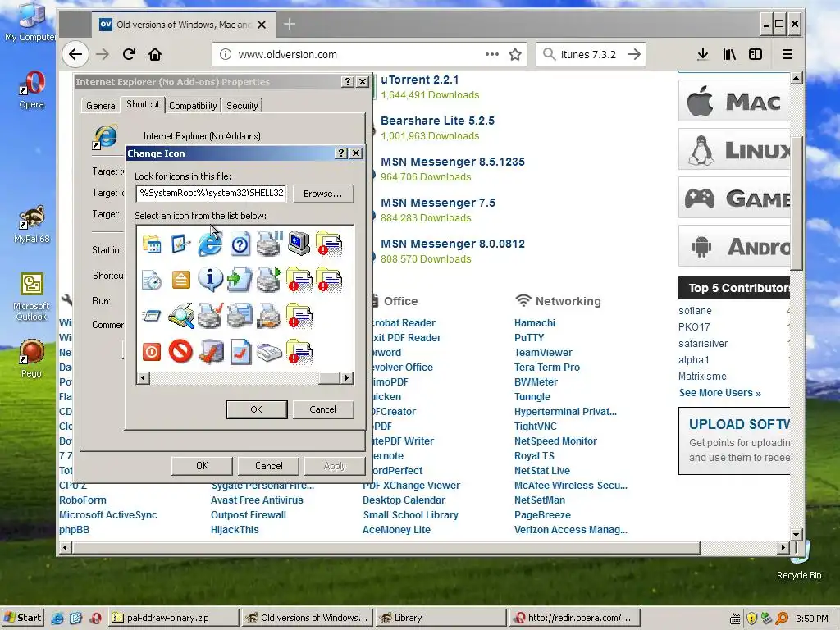Click Browse button in Change Icon

322,194
